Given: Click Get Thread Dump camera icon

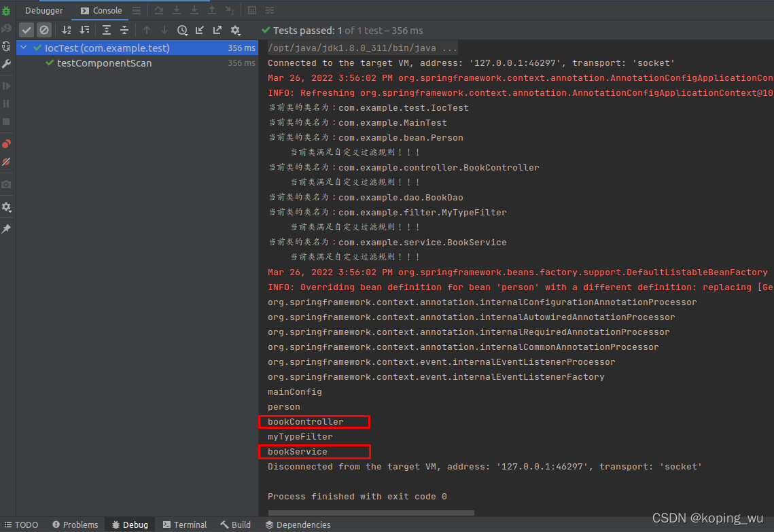Looking at the screenshot, I should pyautogui.click(x=6, y=184).
